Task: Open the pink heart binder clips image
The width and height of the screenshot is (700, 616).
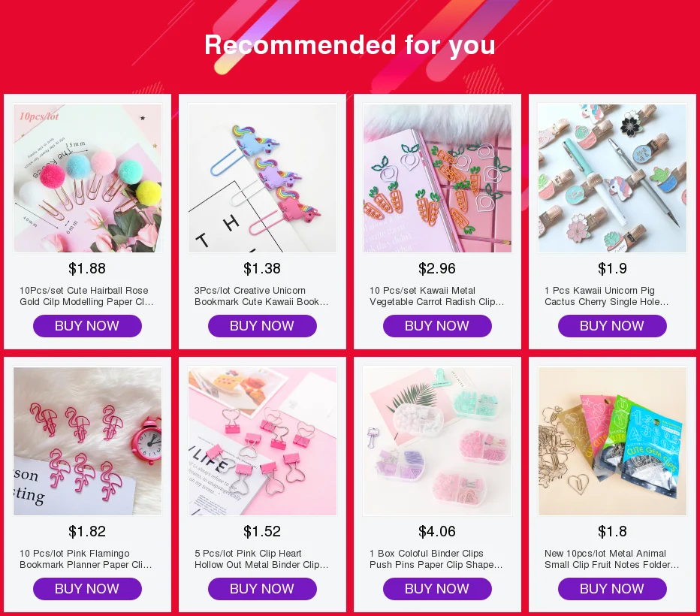Action: point(263,442)
